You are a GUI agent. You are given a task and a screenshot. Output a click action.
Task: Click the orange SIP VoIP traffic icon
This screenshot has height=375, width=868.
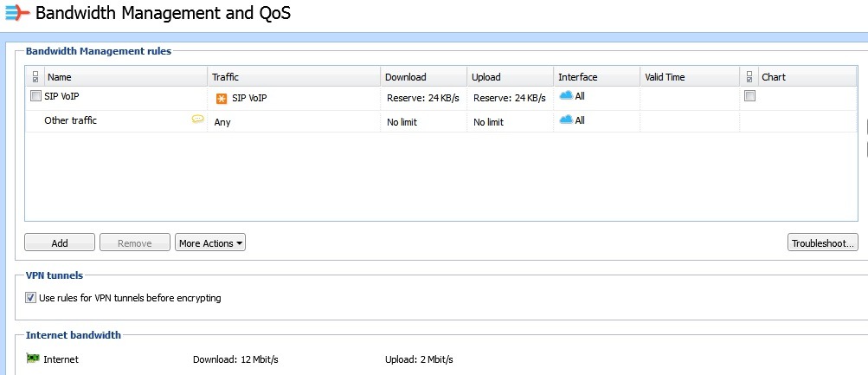tap(221, 99)
